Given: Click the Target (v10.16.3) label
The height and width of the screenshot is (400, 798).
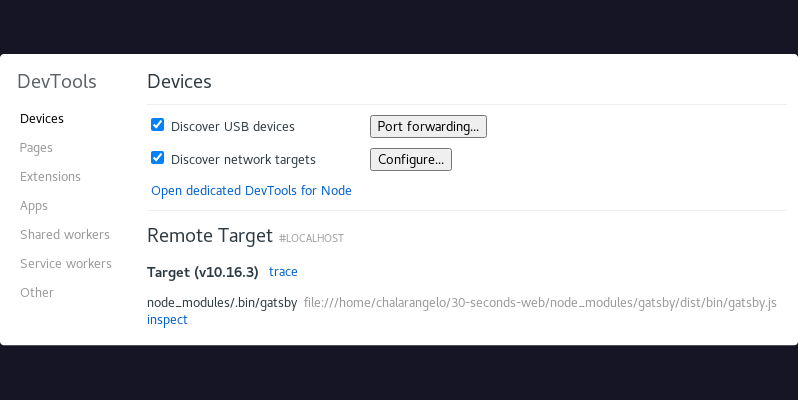Looking at the screenshot, I should pos(203,272).
